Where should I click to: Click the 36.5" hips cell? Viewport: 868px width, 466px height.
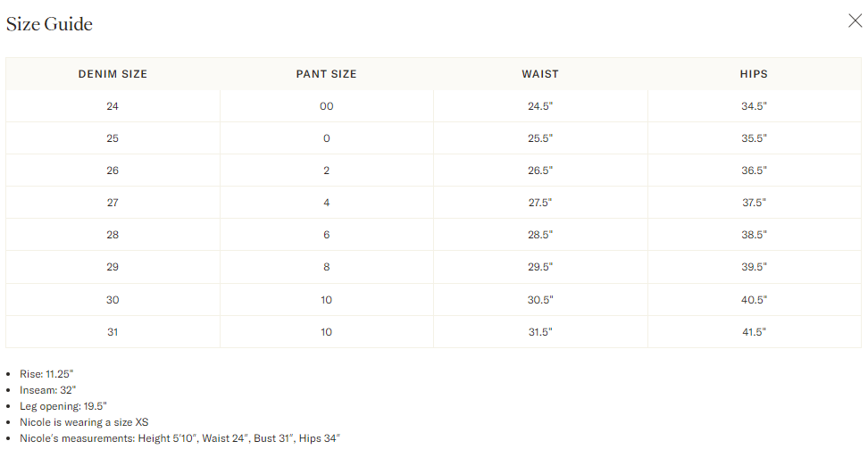(x=754, y=171)
